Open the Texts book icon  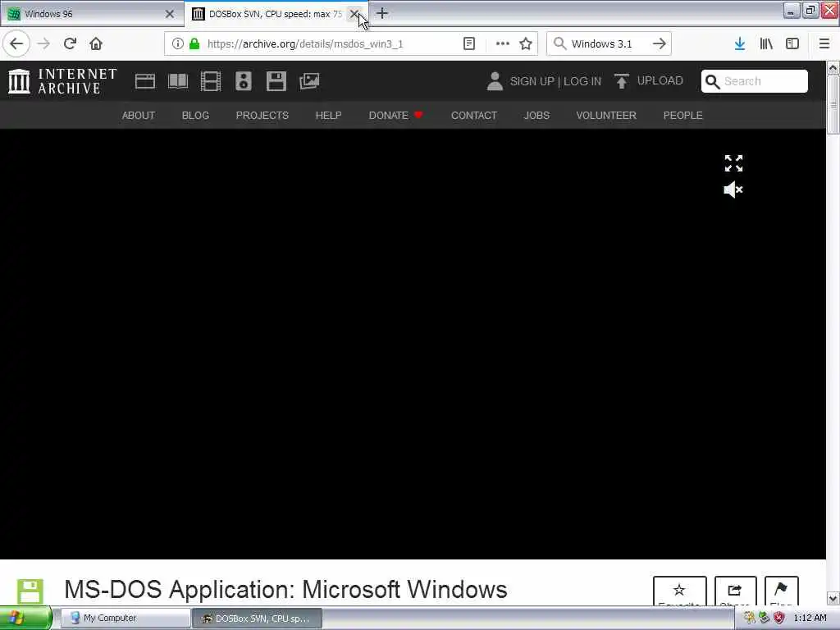coord(178,81)
